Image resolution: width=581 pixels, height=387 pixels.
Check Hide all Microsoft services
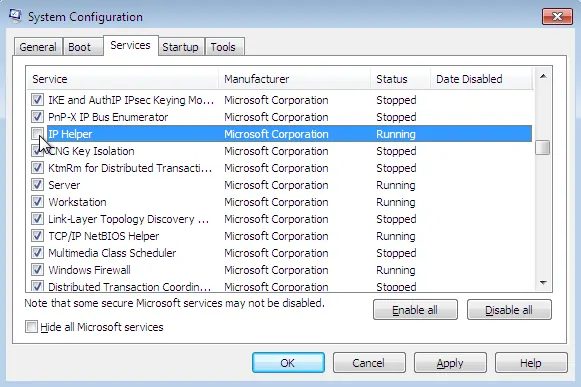[31, 327]
